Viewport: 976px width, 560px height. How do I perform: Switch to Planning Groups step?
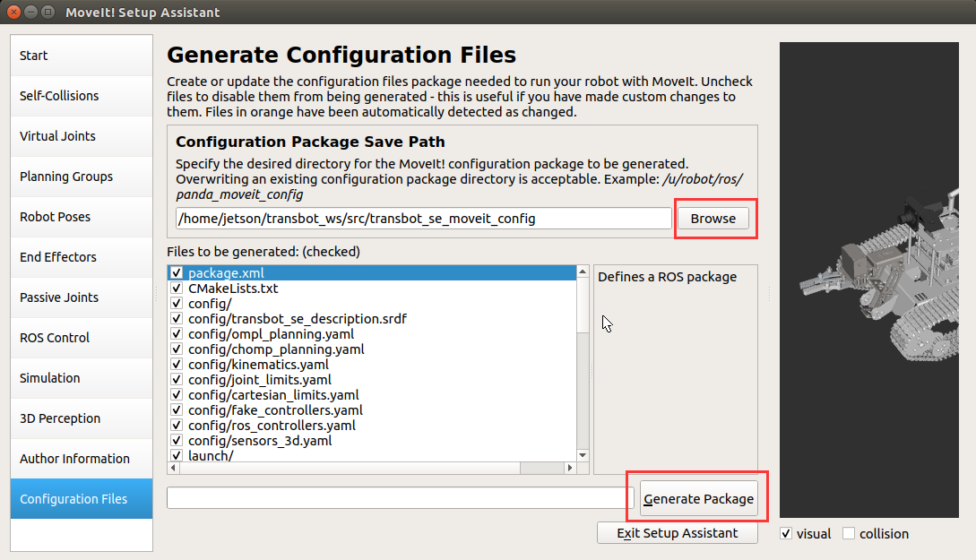(x=82, y=177)
